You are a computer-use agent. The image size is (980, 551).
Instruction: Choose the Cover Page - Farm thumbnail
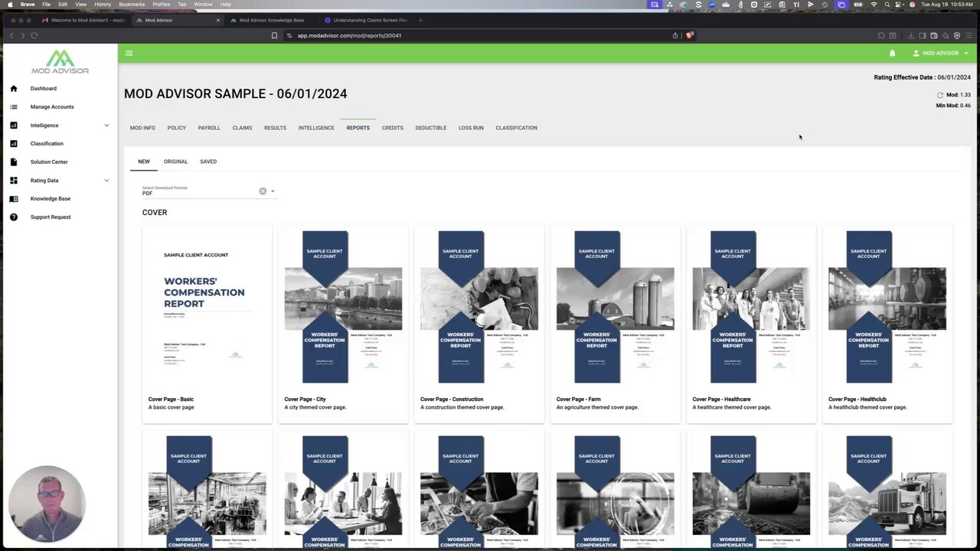pos(615,307)
